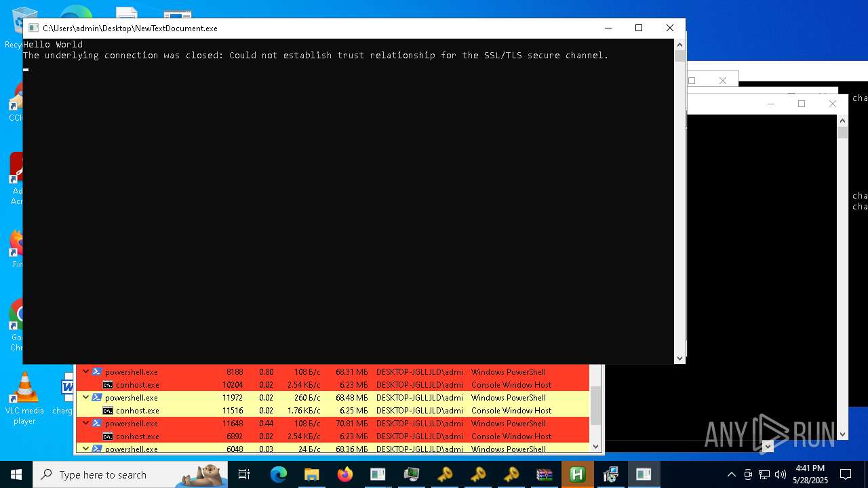Collapse powershell.exe process 6048 tree

pos(85,449)
